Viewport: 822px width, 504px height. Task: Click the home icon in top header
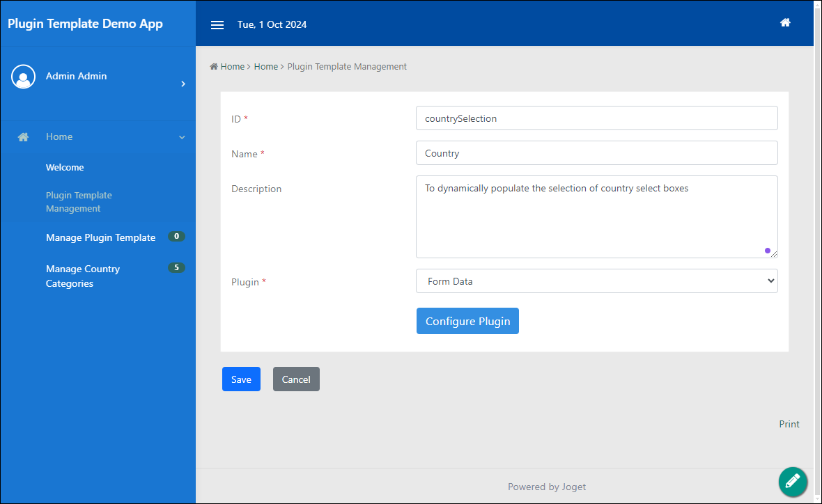pyautogui.click(x=785, y=22)
